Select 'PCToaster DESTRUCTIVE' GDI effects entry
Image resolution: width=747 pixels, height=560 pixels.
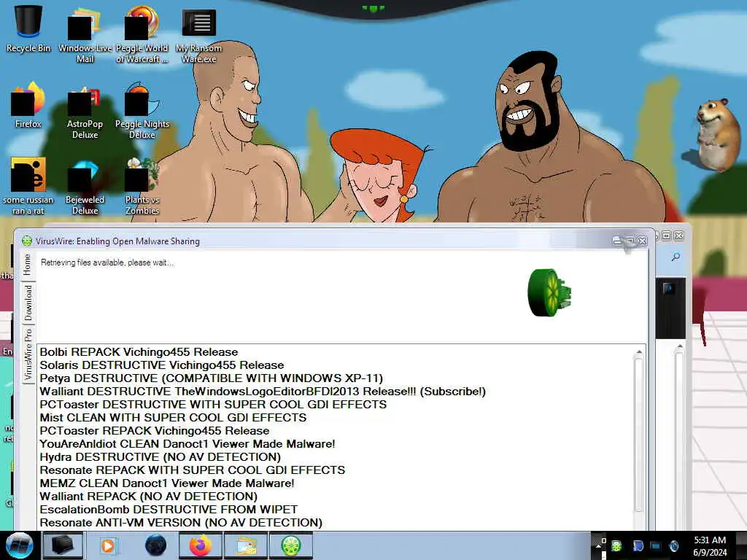[213, 404]
